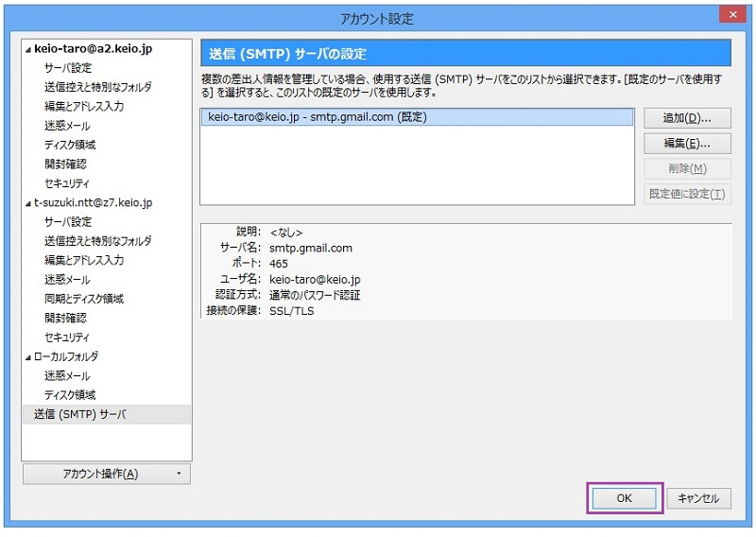
Task: Select 同期とディスク領域 under t-suzuki.ntt account
Action: [84, 299]
